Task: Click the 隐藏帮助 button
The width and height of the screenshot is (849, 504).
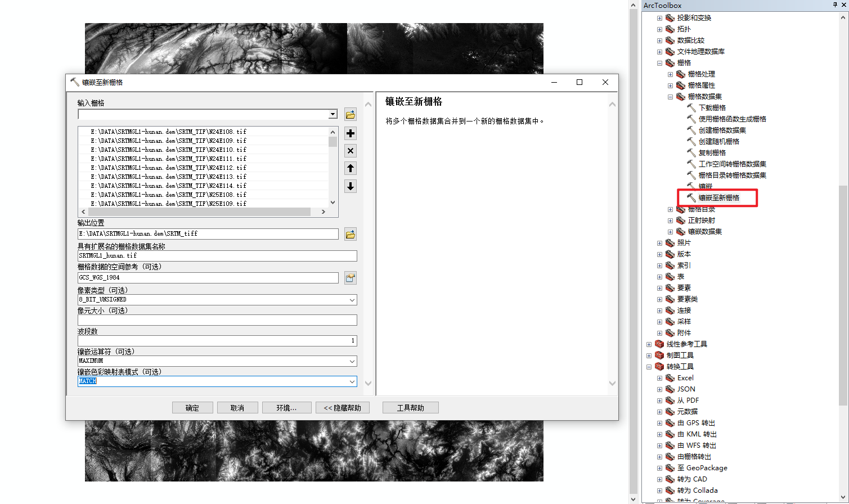Action: coord(343,408)
